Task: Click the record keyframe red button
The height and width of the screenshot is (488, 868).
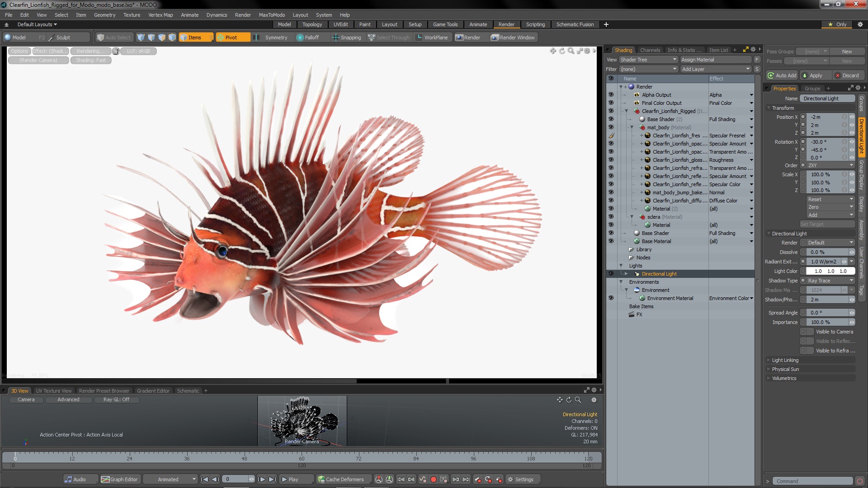Action: click(433, 479)
